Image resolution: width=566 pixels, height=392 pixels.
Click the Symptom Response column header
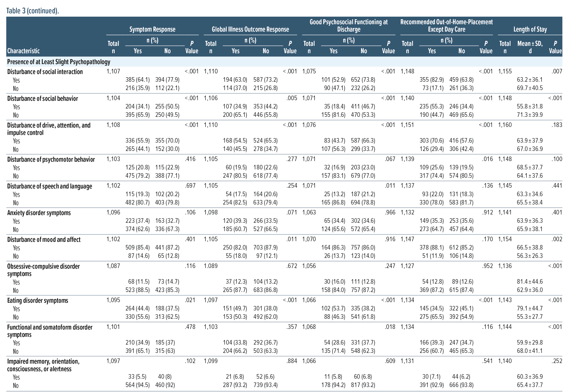pyautogui.click(x=152, y=29)
